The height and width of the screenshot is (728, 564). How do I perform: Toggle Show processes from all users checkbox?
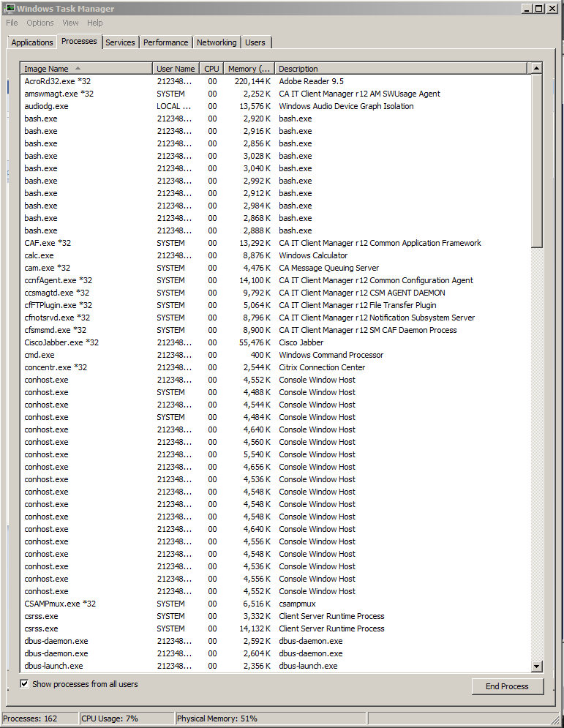coord(24,684)
